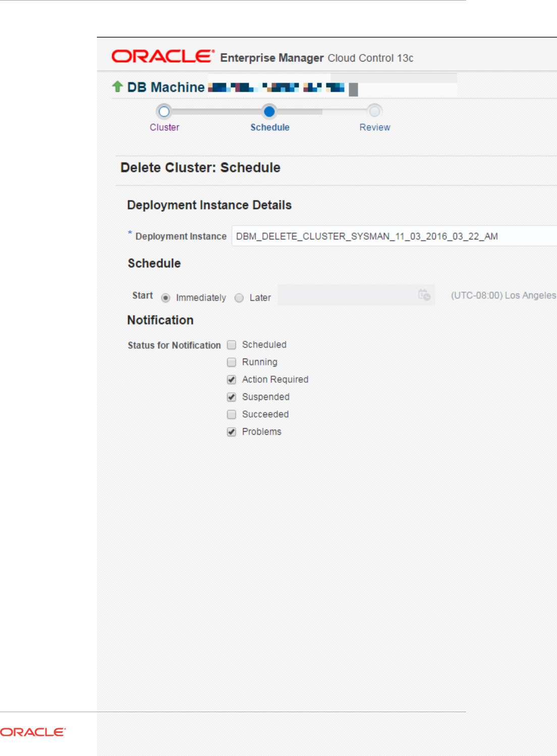Image resolution: width=557 pixels, height=756 pixels.
Task: Click the DB Machine title text
Action: tap(166, 87)
